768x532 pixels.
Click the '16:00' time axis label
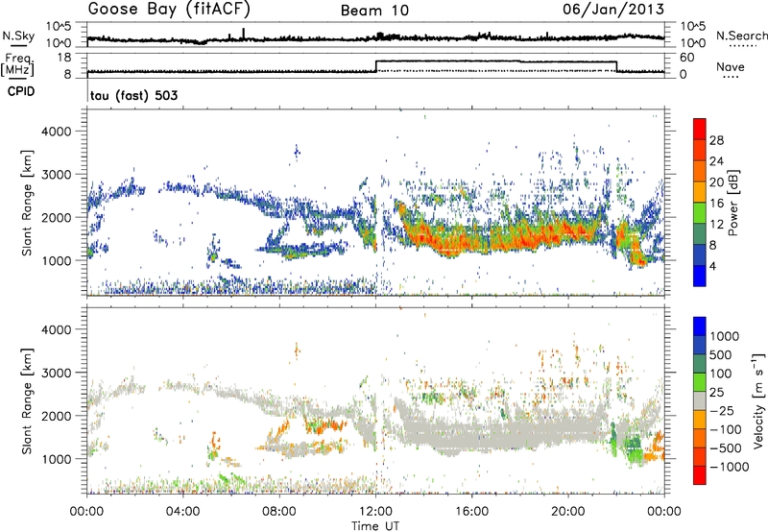pyautogui.click(x=471, y=511)
